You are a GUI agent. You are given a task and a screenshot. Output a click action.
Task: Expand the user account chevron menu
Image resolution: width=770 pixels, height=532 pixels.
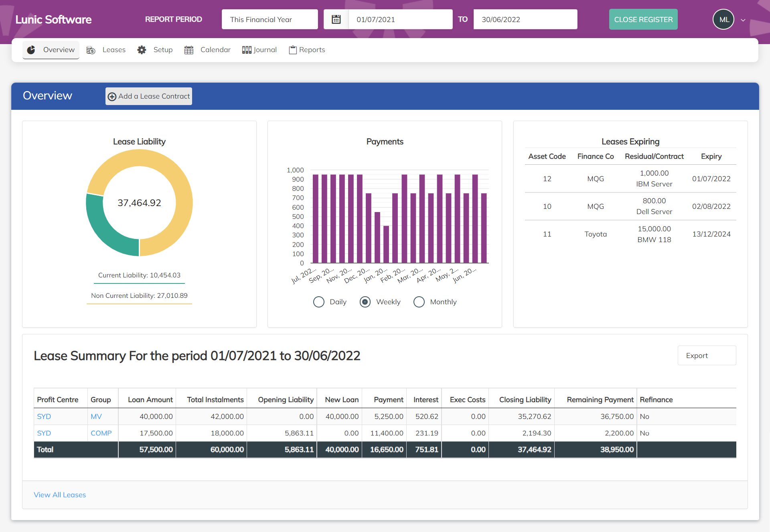coord(743,20)
